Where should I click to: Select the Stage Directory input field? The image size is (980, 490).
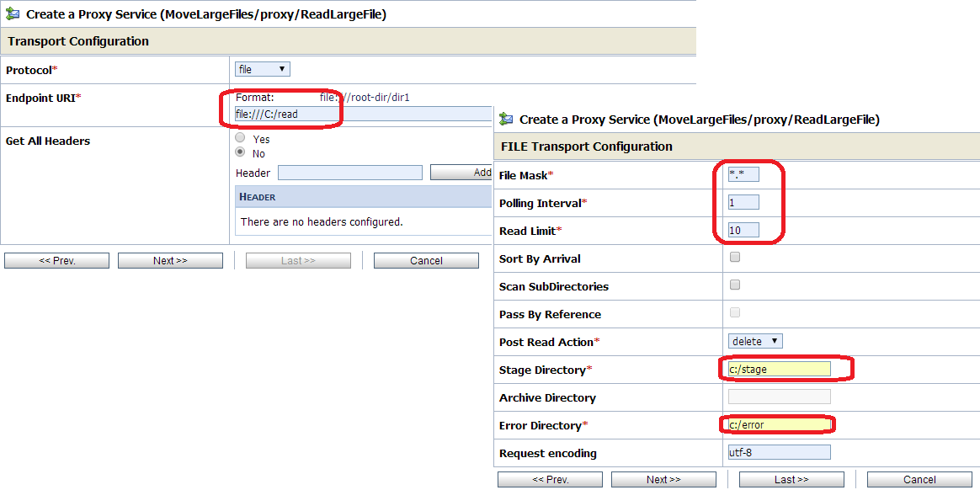tap(779, 368)
